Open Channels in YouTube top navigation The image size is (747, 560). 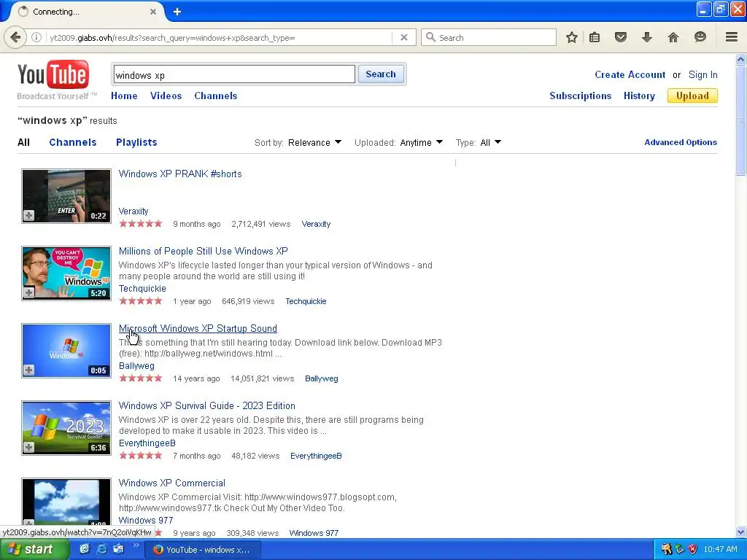pos(215,96)
